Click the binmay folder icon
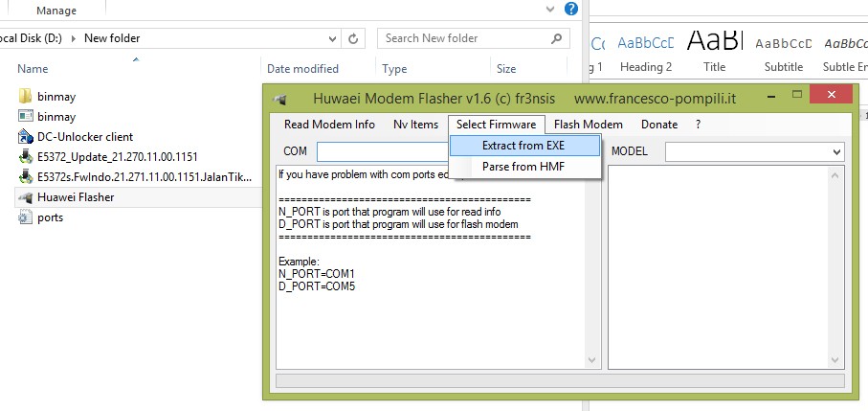This screenshot has height=411, width=868. click(x=25, y=97)
